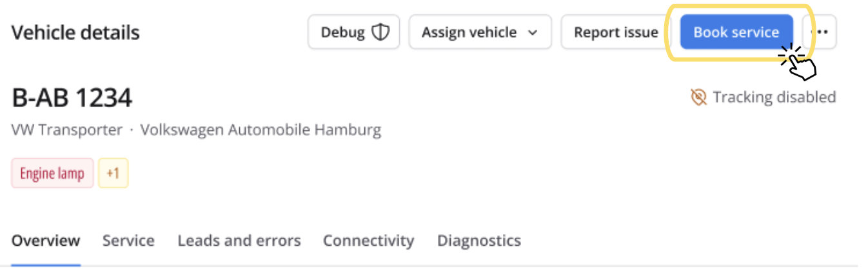This screenshot has height=280, width=868.
Task: Select the Connectivity tab
Action: [x=368, y=241]
